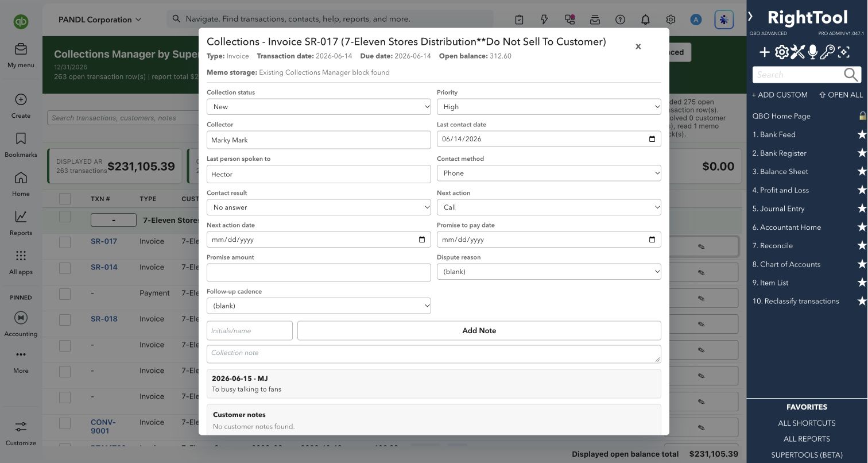Open All apps grid icon
Viewport: 868px width, 463px height.
coord(21,256)
